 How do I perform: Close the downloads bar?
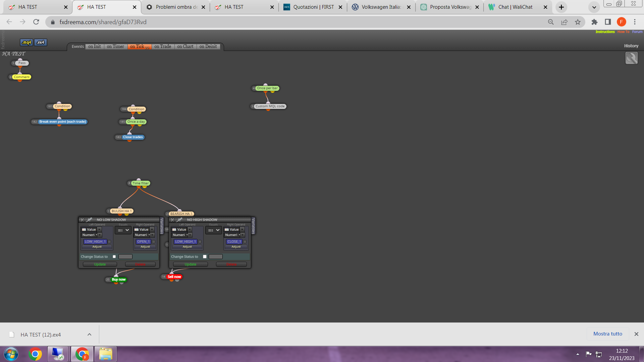(636, 334)
